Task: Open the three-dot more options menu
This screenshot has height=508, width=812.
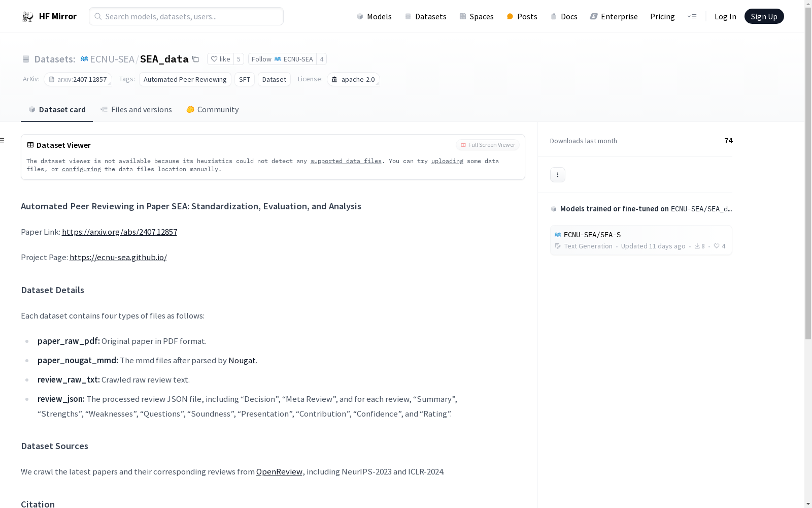Action: 558,175
